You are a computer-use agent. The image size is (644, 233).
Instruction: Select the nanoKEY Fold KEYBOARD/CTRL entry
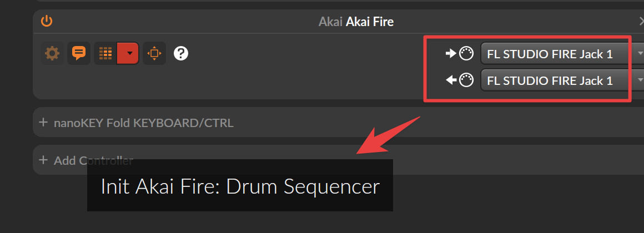coord(144,123)
